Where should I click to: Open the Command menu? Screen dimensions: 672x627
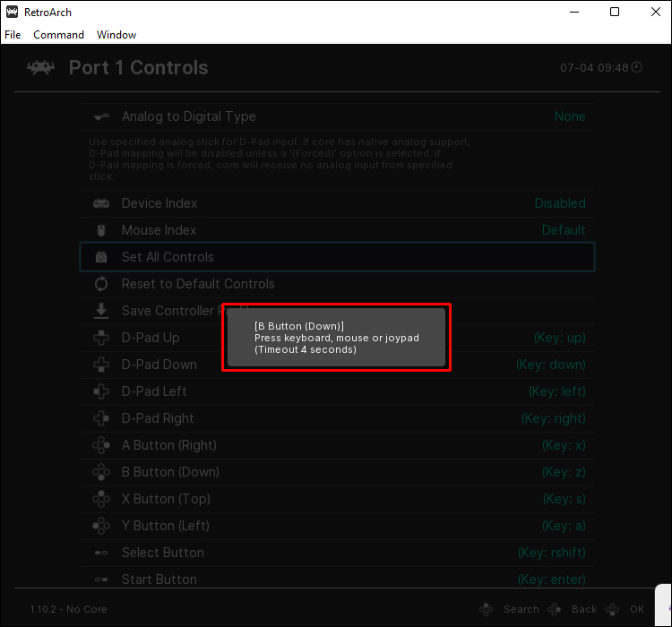coord(58,35)
